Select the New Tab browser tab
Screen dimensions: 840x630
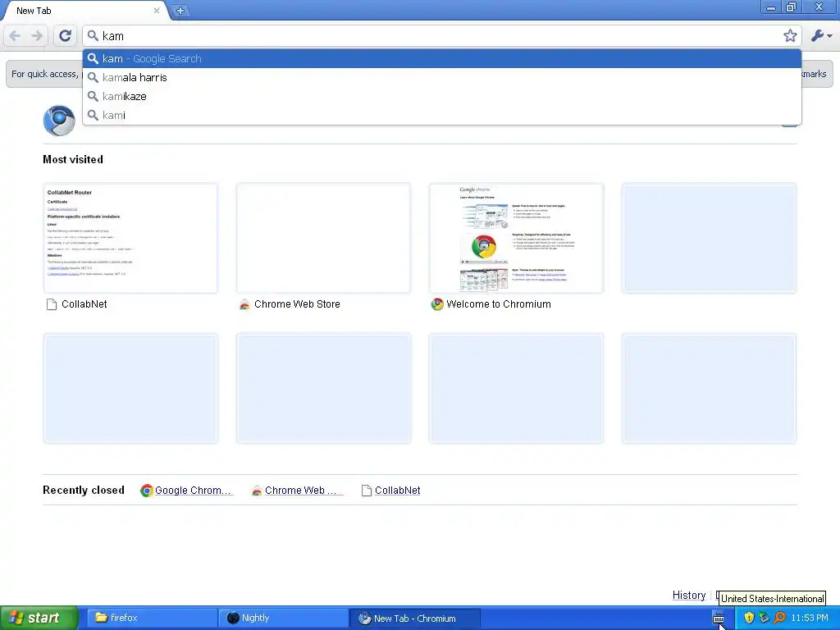pos(85,11)
